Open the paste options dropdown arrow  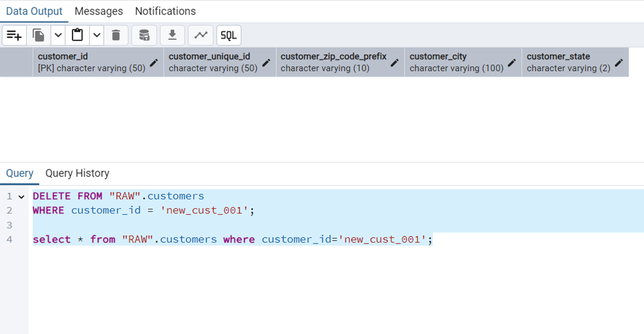(x=97, y=35)
